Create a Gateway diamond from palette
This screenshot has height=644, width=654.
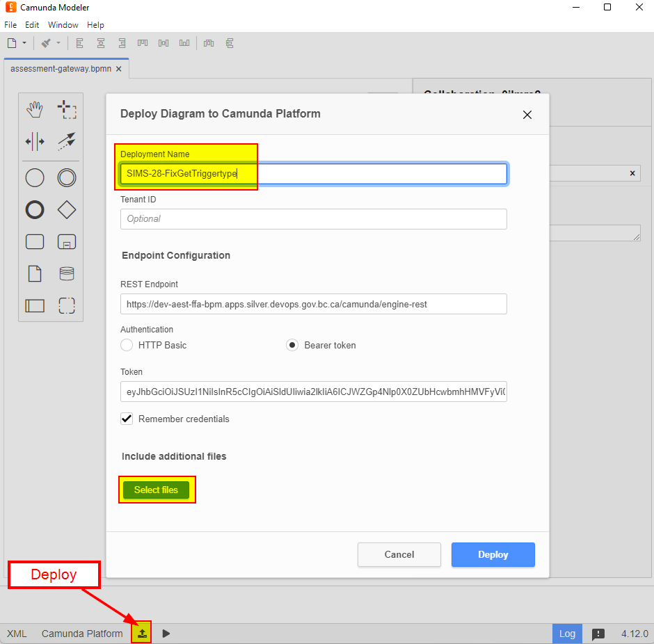67,209
